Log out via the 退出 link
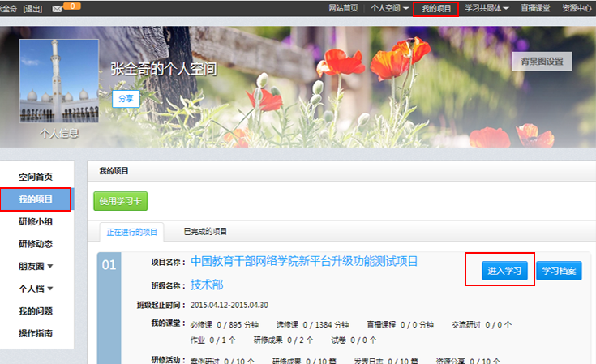596x364 pixels. point(32,9)
